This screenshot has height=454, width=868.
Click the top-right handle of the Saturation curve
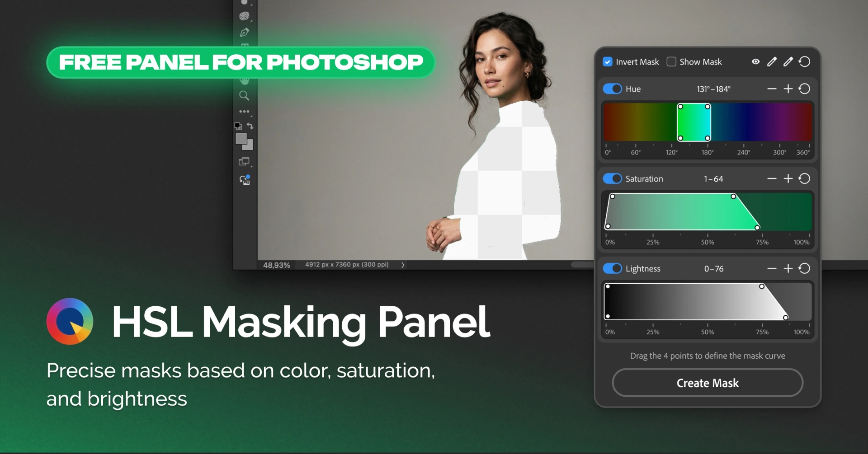734,197
